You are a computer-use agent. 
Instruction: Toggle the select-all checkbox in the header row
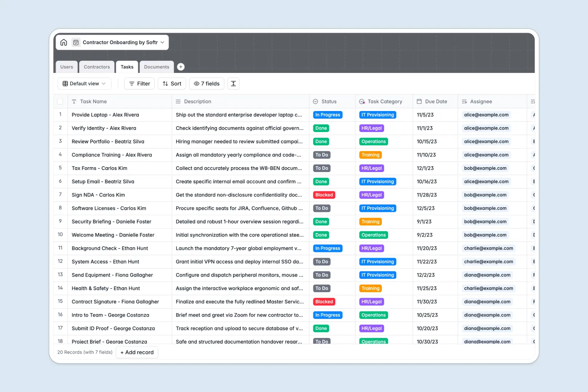pos(60,101)
